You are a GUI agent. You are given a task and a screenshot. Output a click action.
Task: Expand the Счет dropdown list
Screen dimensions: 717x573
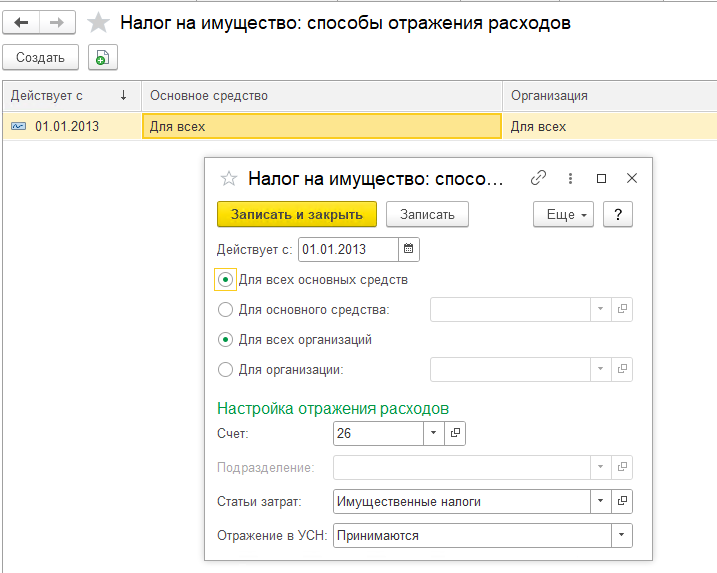pos(433,433)
